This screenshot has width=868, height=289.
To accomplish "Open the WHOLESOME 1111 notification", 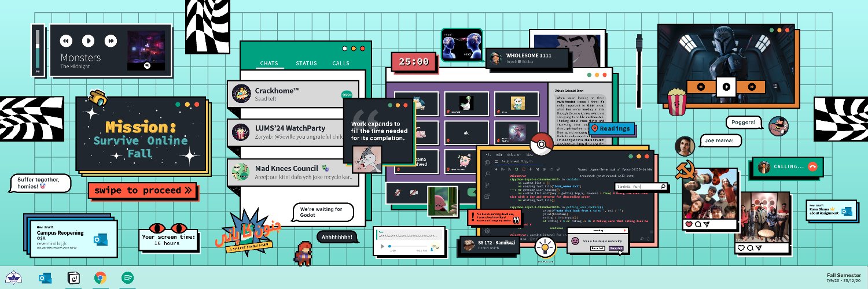I will tap(528, 58).
